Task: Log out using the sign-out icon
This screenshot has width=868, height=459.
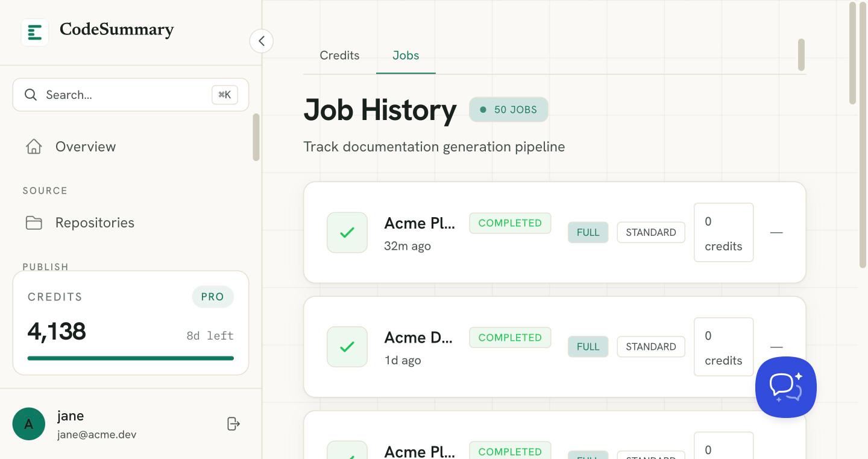Action: [x=233, y=424]
